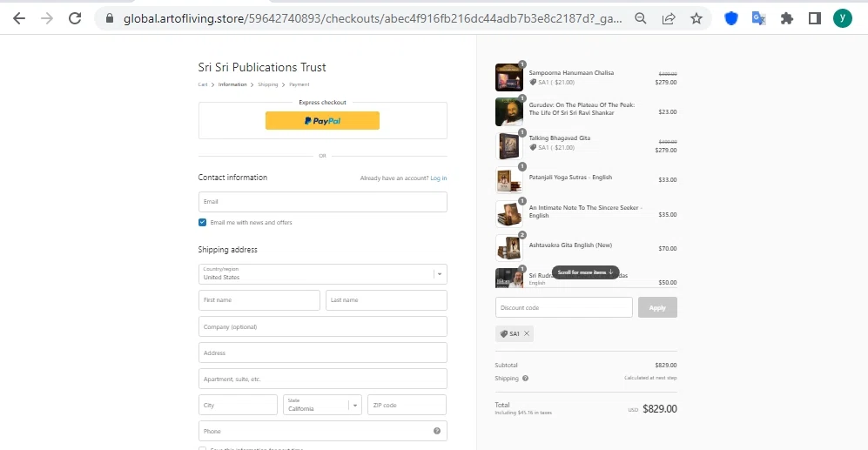
Task: Click the SA1 discount tag icon
Action: point(504,333)
